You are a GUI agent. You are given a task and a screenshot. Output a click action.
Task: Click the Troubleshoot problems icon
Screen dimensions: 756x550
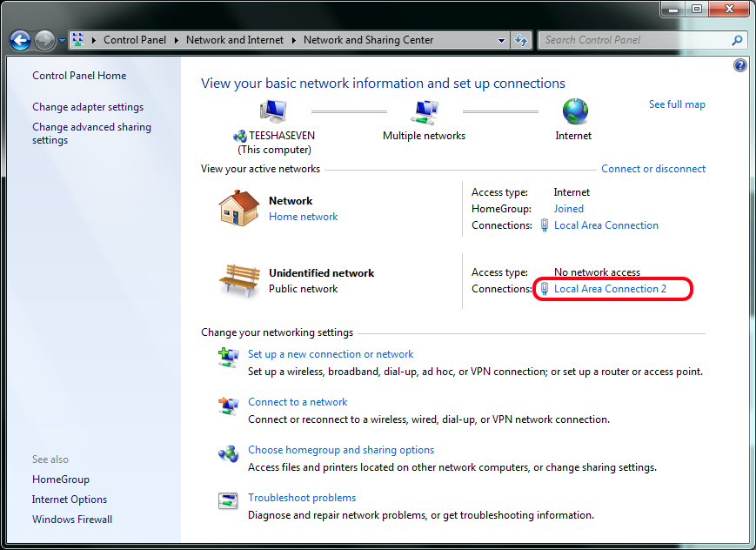click(228, 500)
